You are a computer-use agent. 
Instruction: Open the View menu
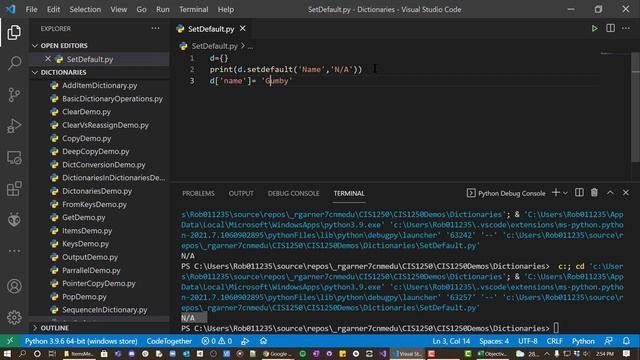pyautogui.click(x=118, y=9)
